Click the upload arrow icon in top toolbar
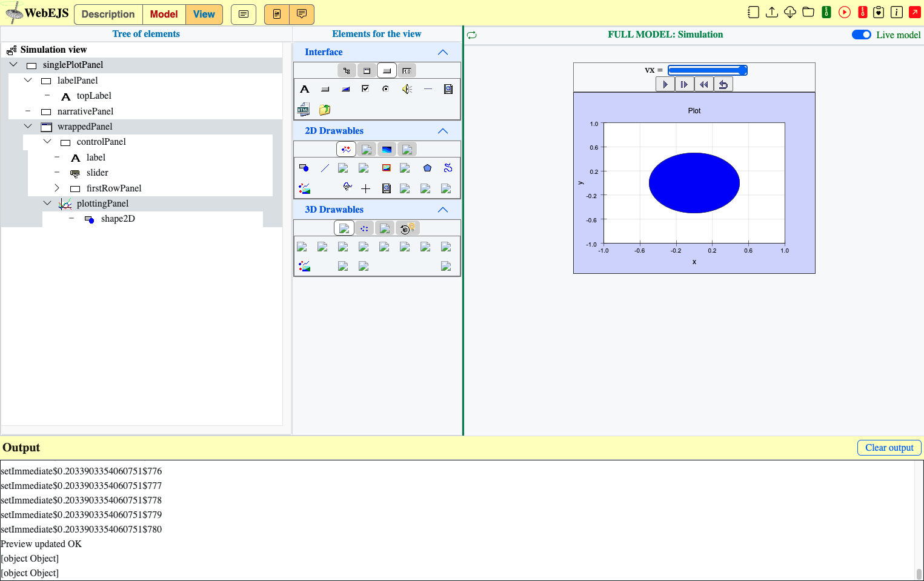This screenshot has width=924, height=581. (x=772, y=12)
